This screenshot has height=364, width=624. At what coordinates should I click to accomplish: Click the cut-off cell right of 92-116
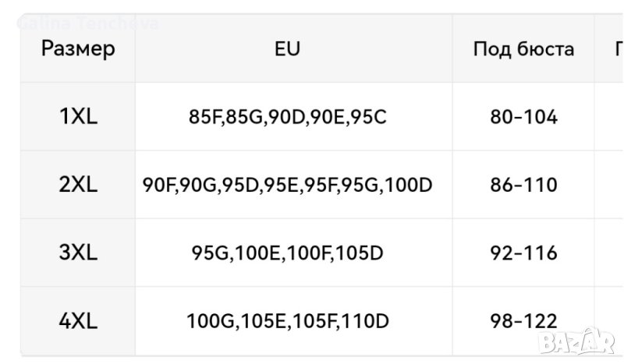click(612, 253)
